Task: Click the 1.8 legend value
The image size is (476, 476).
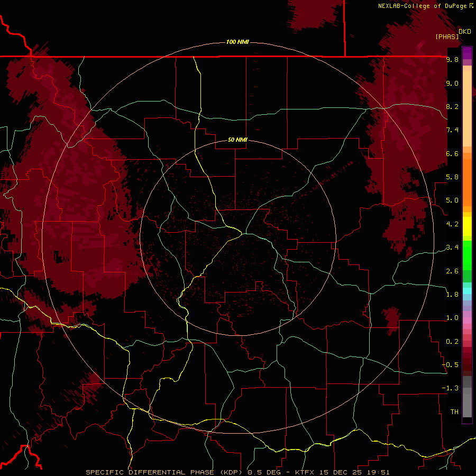Action: click(452, 295)
